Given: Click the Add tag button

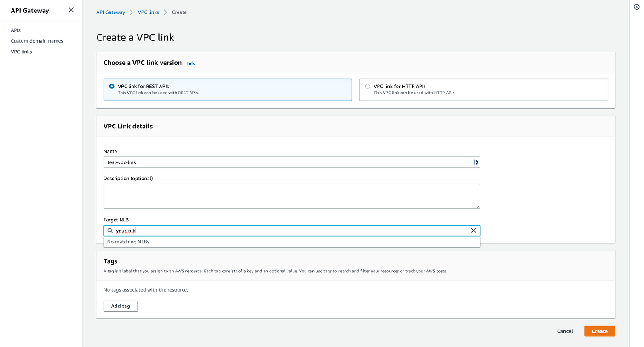Looking at the screenshot, I should point(121,306).
